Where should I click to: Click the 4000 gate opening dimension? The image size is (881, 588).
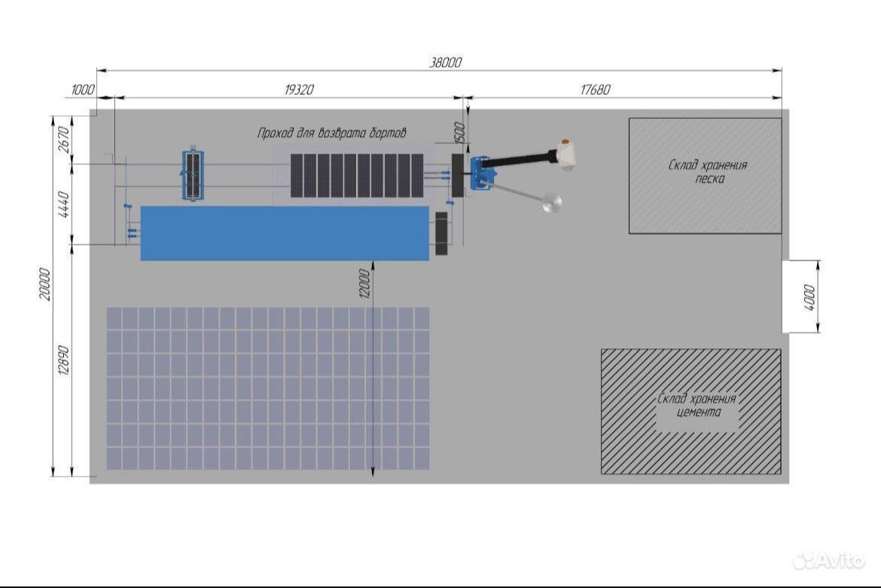tap(810, 296)
